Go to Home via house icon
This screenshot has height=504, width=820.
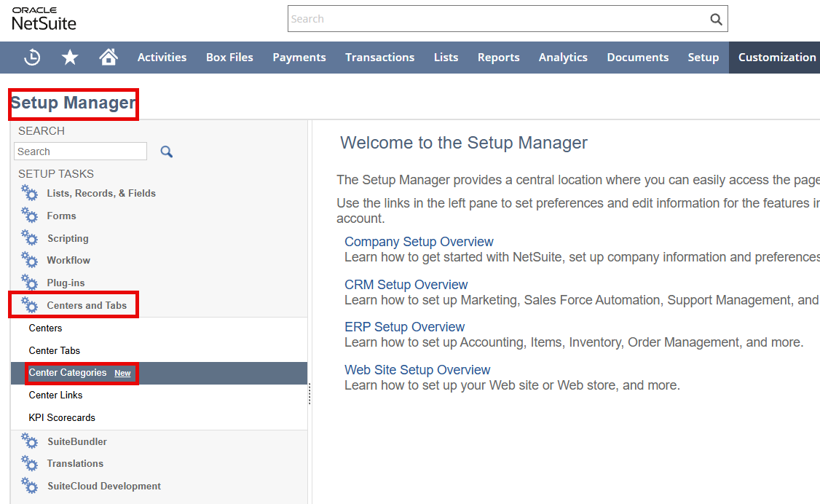[109, 57]
